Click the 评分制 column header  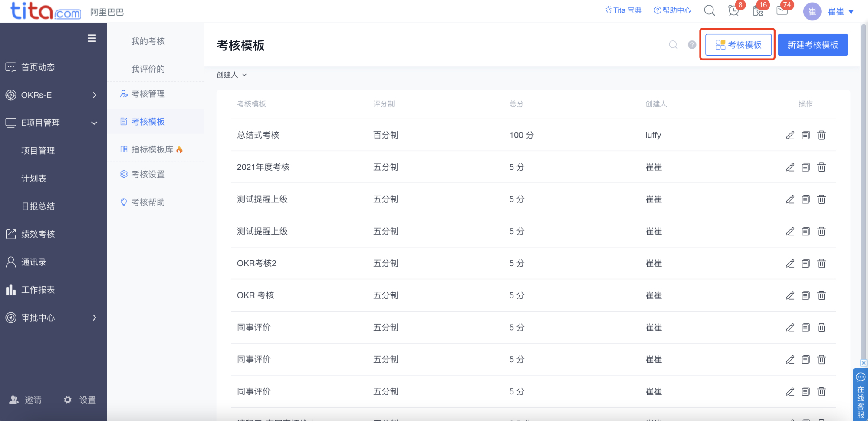coord(384,104)
